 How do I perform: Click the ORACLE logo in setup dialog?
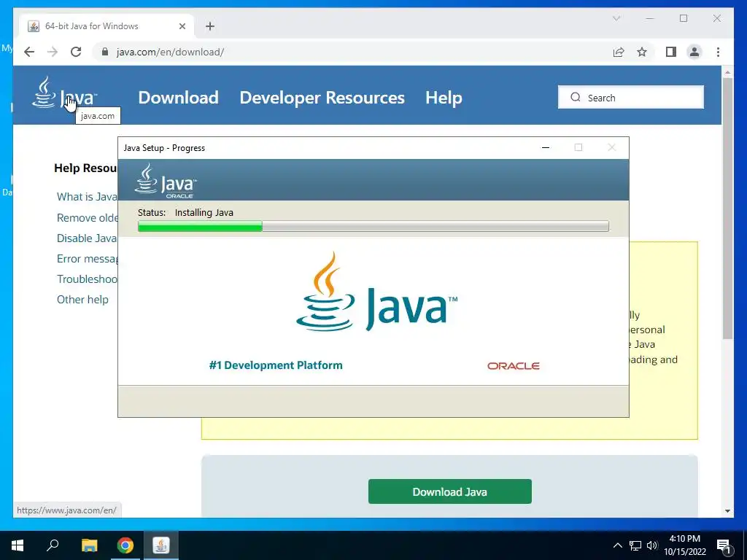[513, 366]
